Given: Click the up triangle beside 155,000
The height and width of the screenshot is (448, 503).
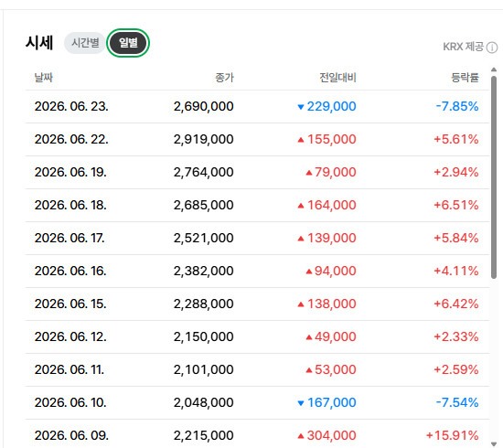Looking at the screenshot, I should point(301,140).
